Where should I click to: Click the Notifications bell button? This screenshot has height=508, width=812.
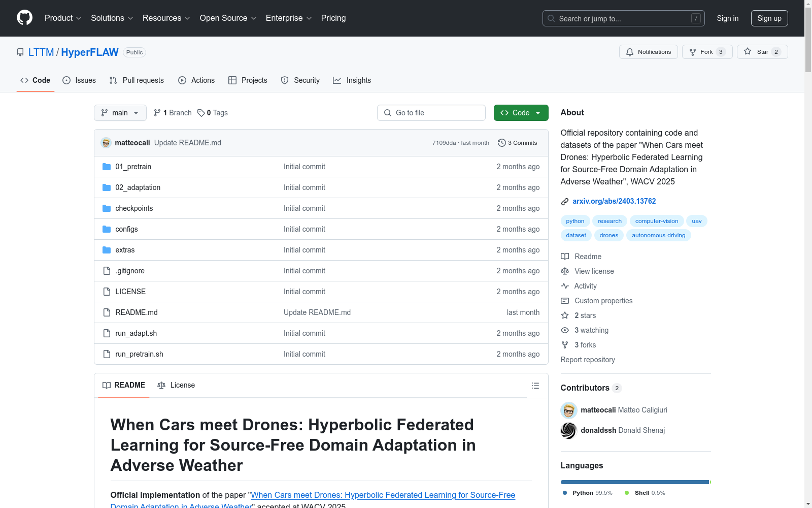click(x=648, y=52)
